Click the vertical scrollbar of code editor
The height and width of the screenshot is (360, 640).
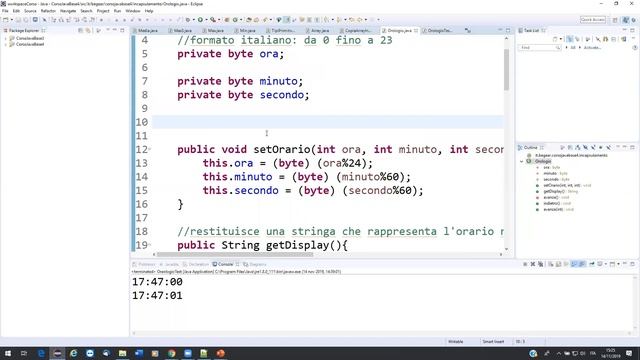pos(507,69)
